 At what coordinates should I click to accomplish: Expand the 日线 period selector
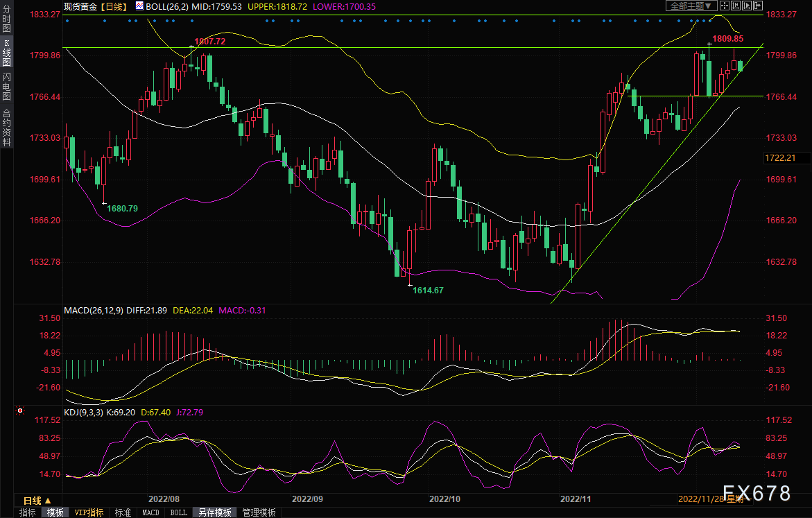click(37, 500)
